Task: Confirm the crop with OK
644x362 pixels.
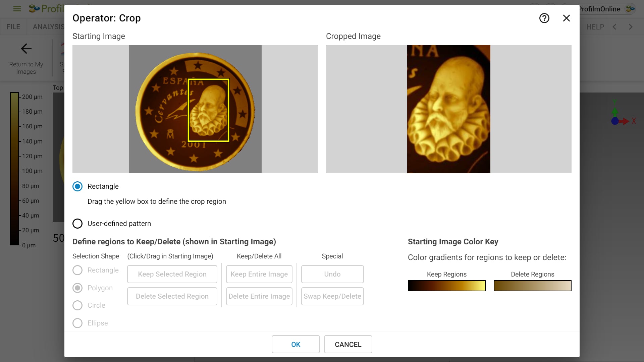Action: tap(296, 344)
